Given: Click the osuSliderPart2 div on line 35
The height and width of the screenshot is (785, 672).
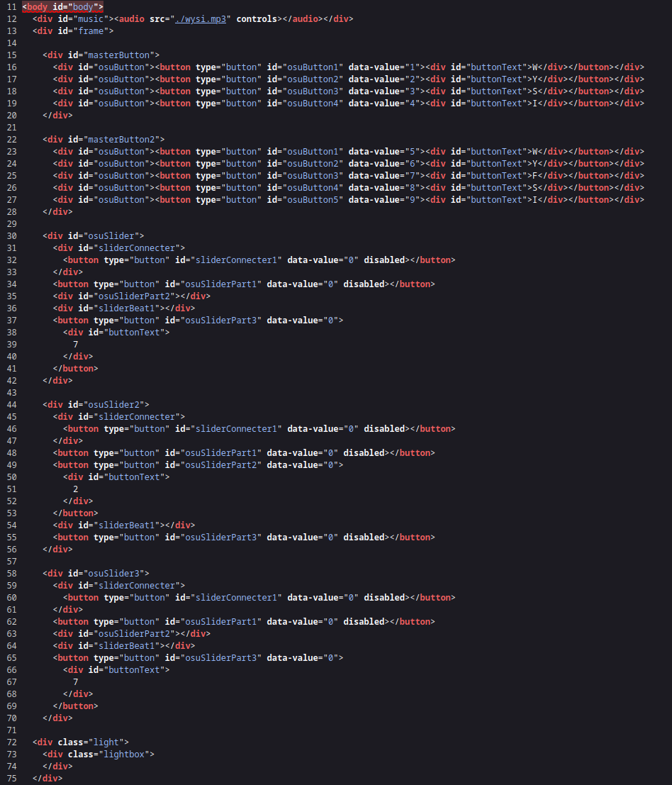Looking at the screenshot, I should [x=132, y=296].
